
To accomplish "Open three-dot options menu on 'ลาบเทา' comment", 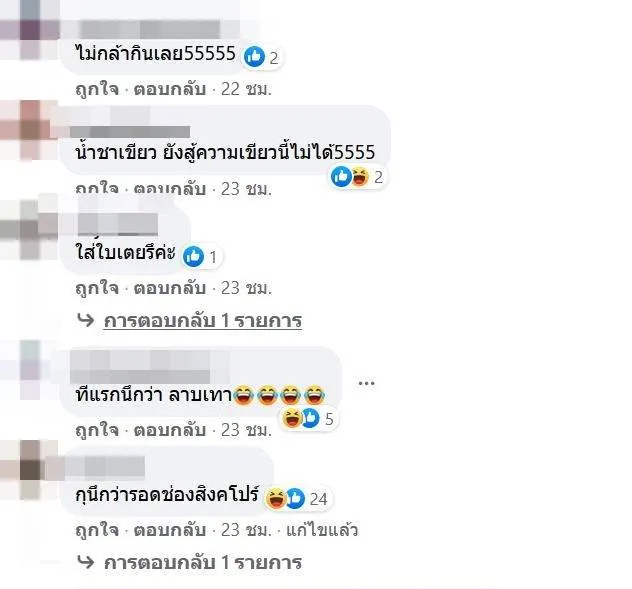I will coord(366,383).
